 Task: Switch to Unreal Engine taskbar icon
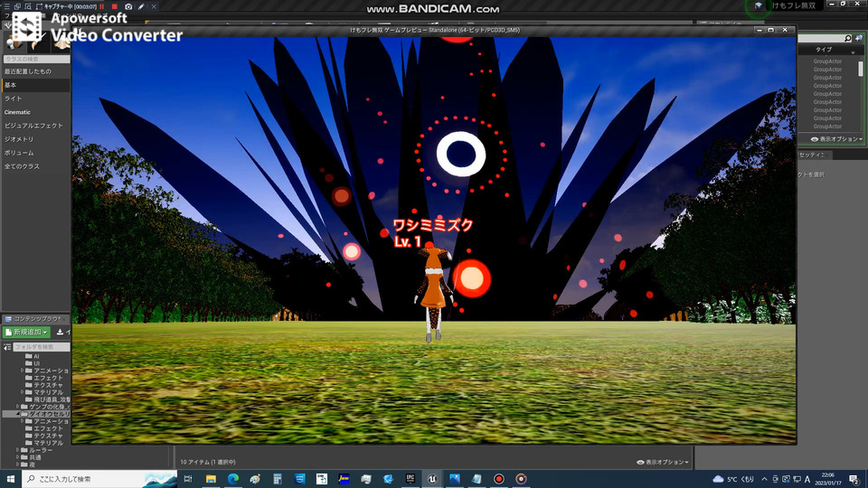[x=432, y=479]
